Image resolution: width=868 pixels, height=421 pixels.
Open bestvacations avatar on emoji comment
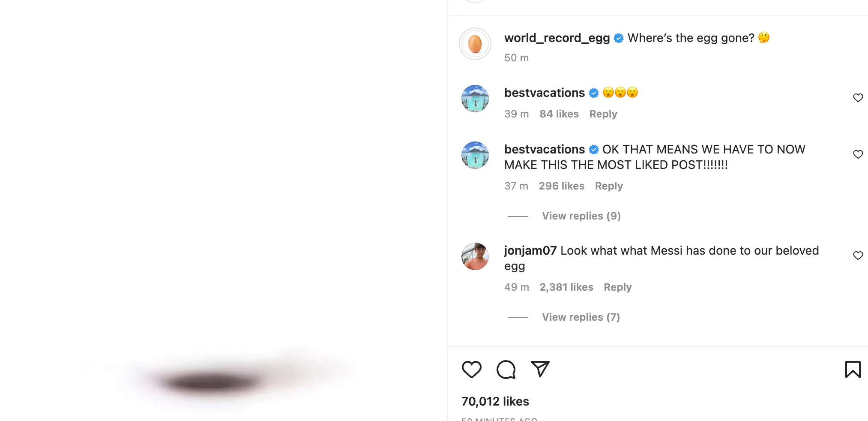tap(475, 99)
